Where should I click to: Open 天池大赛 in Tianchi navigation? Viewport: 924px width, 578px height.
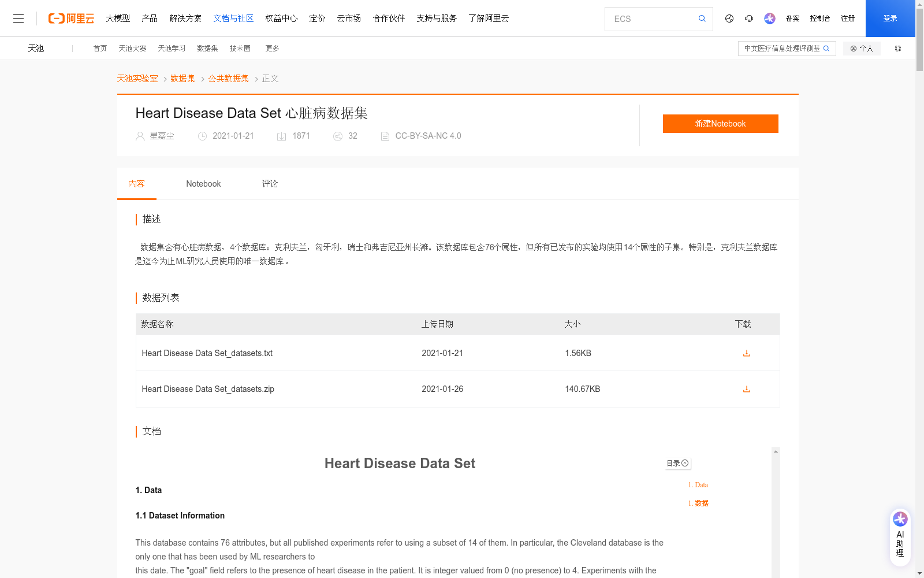tap(132, 49)
